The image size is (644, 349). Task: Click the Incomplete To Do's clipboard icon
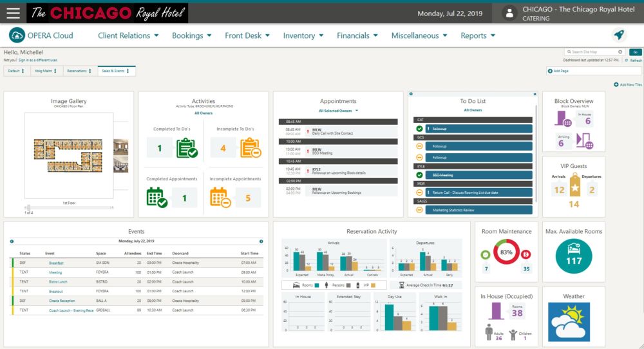coord(251,148)
